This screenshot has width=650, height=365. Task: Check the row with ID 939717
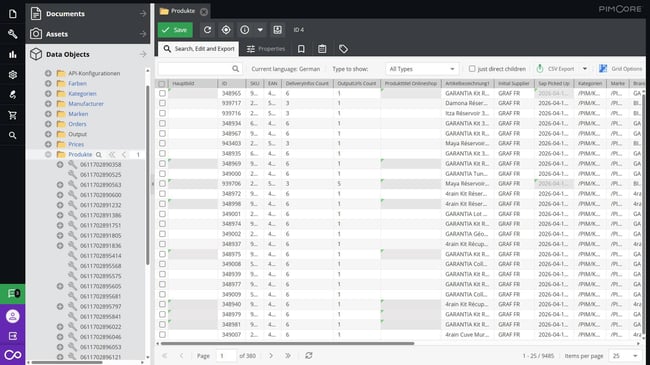[x=162, y=103]
